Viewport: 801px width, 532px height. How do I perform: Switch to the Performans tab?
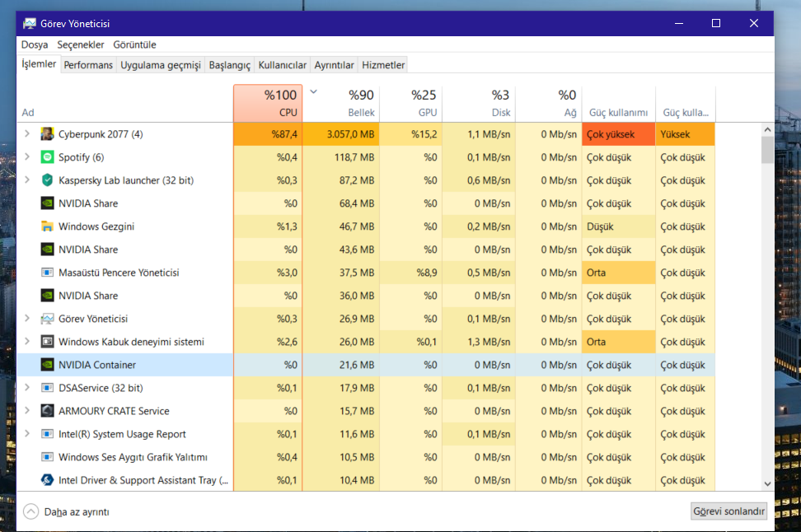click(x=88, y=65)
